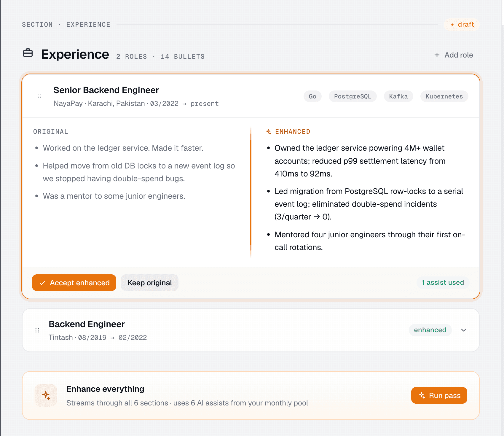This screenshot has height=436, width=504.
Task: Click the briefcase icon beside Experience
Action: coord(28,53)
